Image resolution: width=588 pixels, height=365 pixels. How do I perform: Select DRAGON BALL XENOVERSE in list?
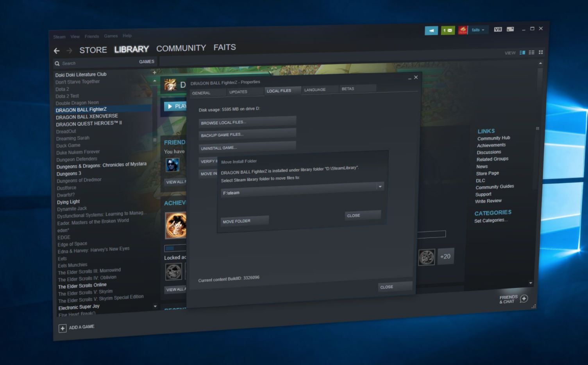click(x=87, y=117)
